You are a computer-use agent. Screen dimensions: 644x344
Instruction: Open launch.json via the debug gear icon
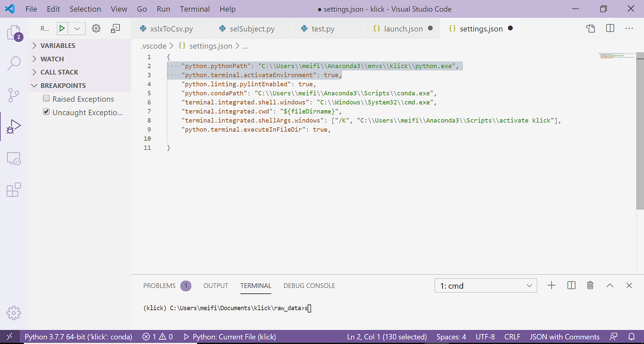tap(96, 28)
